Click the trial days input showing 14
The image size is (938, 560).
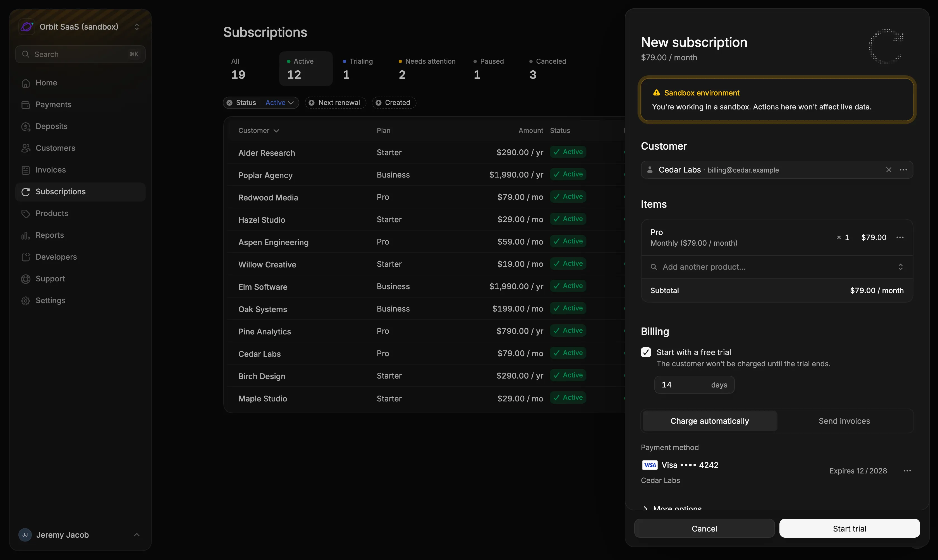[694, 385]
